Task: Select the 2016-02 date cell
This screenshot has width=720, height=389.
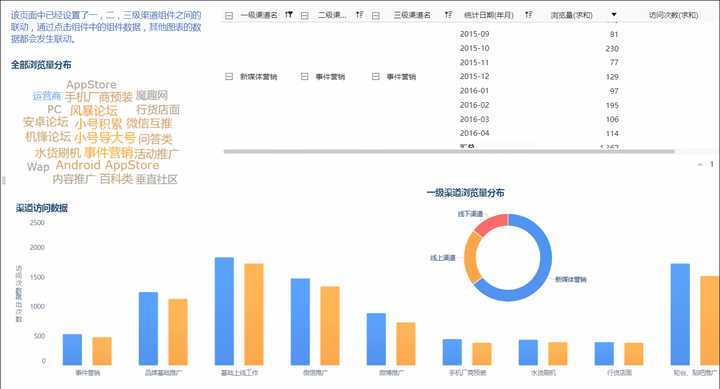Action: tap(474, 105)
